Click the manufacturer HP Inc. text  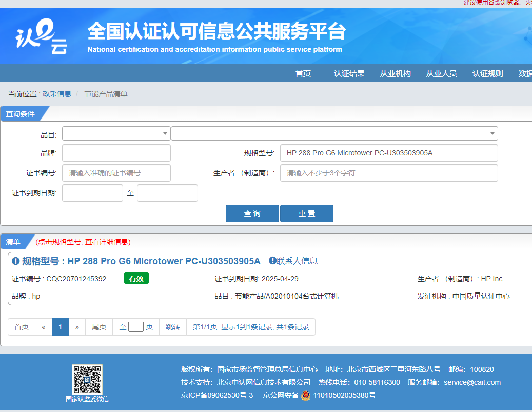click(x=492, y=279)
